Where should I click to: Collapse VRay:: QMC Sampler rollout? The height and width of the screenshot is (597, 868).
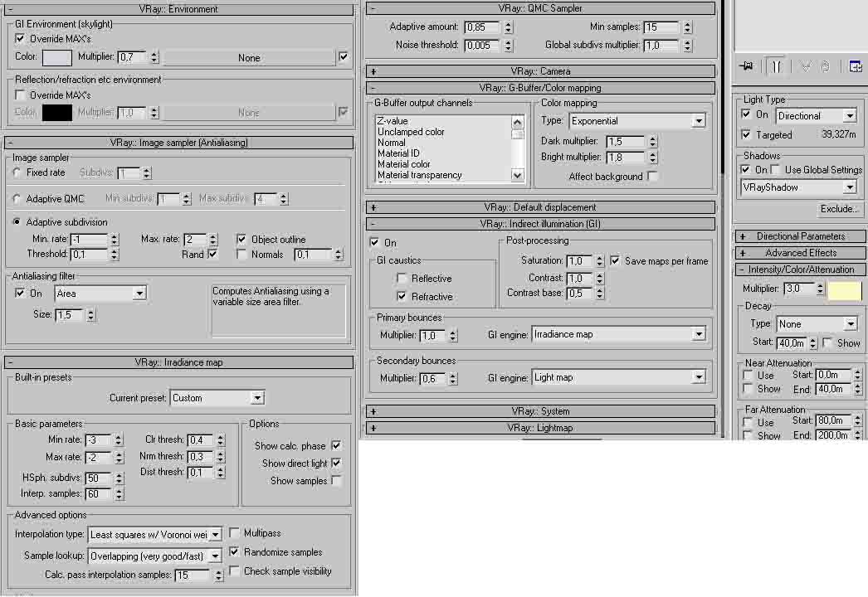click(x=540, y=8)
